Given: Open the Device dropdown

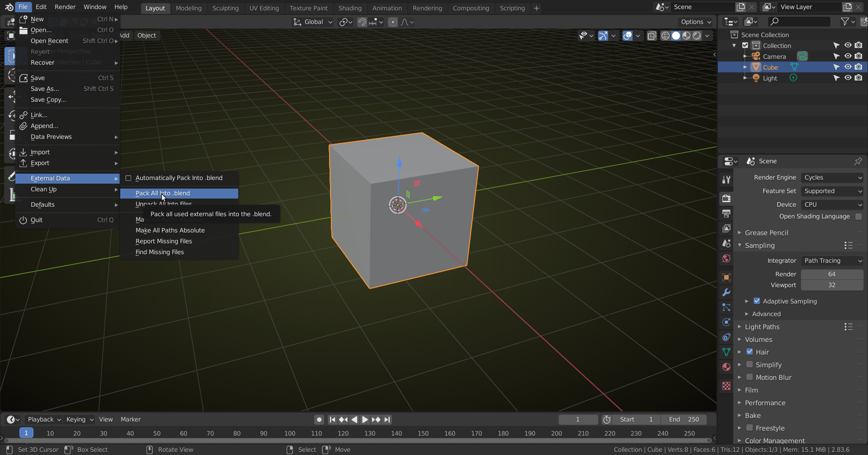Looking at the screenshot, I should pyautogui.click(x=832, y=205).
